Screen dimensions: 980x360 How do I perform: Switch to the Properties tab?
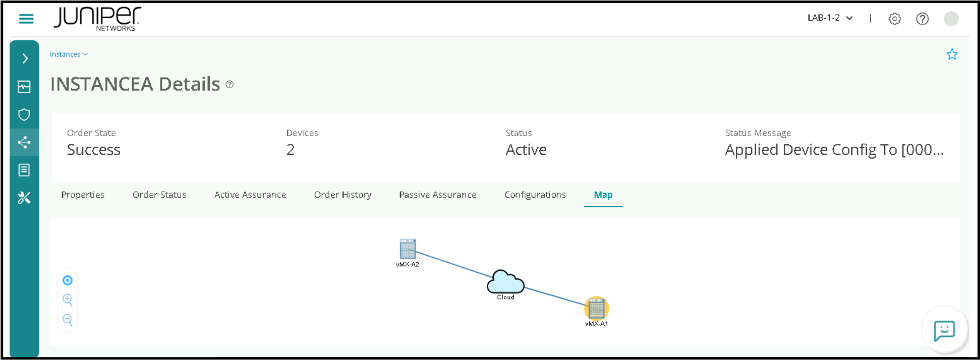click(83, 195)
